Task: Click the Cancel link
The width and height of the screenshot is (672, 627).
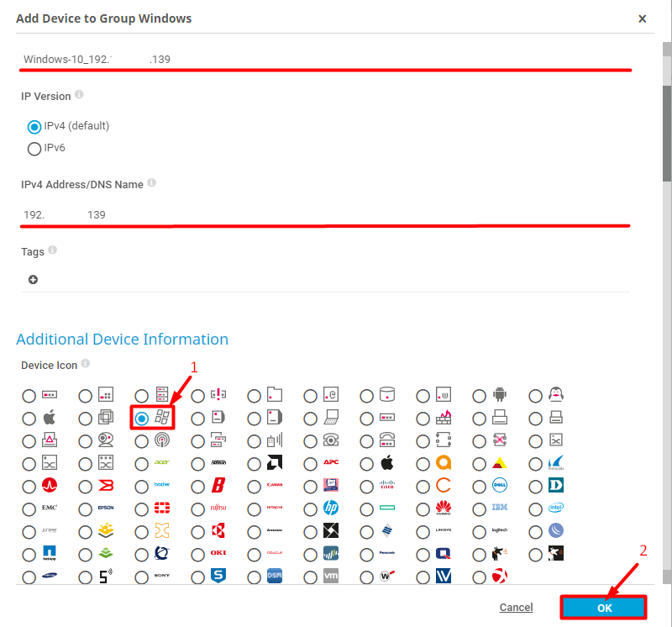Action: point(516,608)
